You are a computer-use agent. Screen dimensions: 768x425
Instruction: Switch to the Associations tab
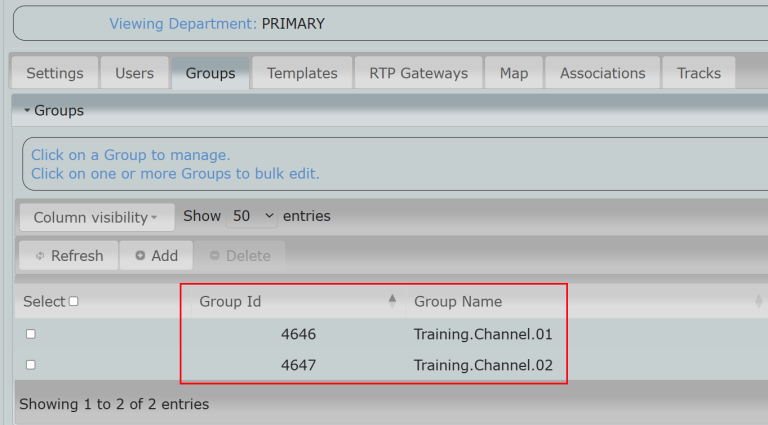click(x=602, y=73)
